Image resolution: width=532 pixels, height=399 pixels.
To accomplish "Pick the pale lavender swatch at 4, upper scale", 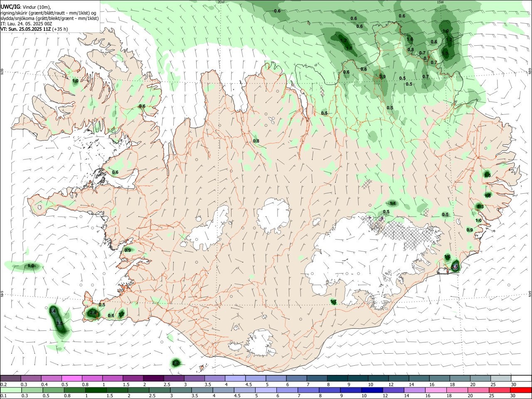I will [x=235, y=378].
